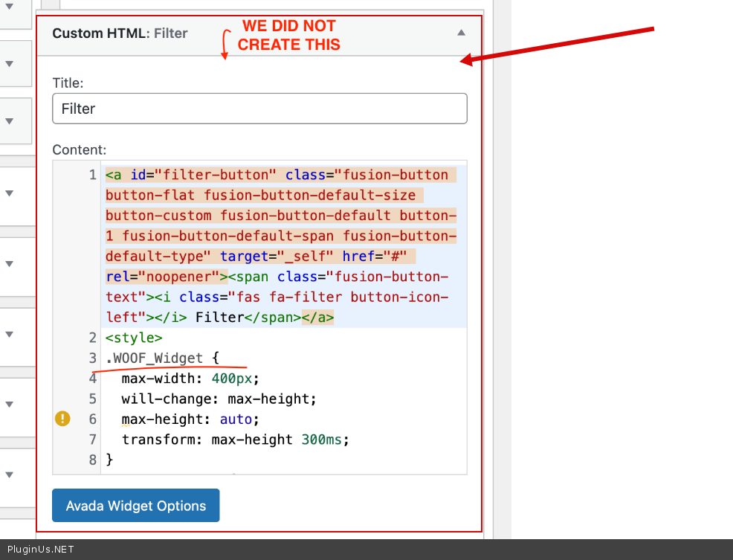Expand the topmost collapsed widget arrow in left column
This screenshot has width=733, height=560.
point(9,63)
